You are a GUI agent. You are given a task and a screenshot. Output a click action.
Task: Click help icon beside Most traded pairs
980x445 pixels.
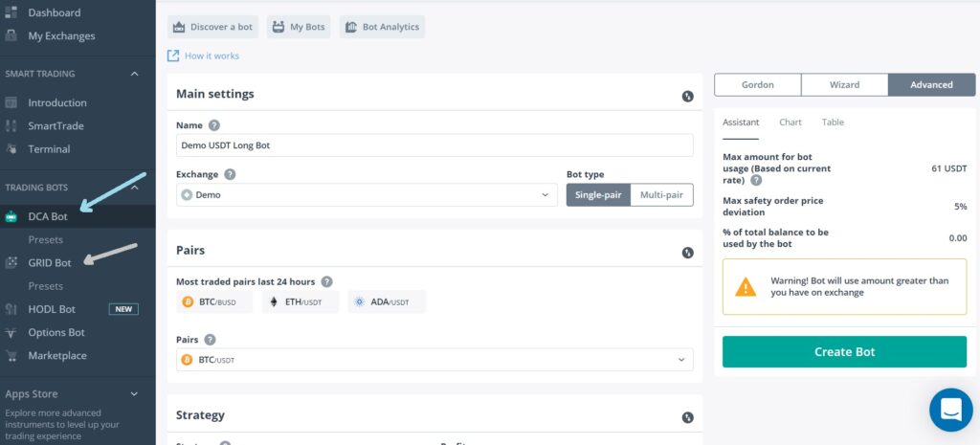point(327,281)
